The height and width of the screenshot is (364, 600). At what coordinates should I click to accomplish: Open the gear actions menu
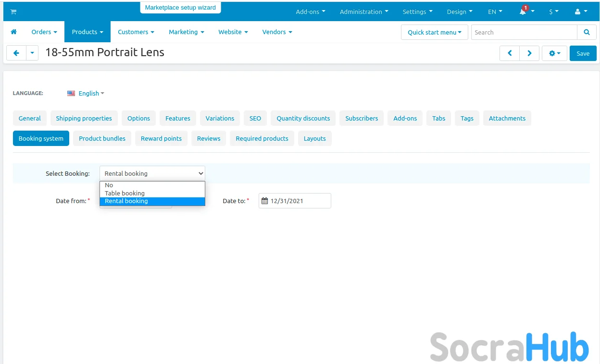pos(554,53)
